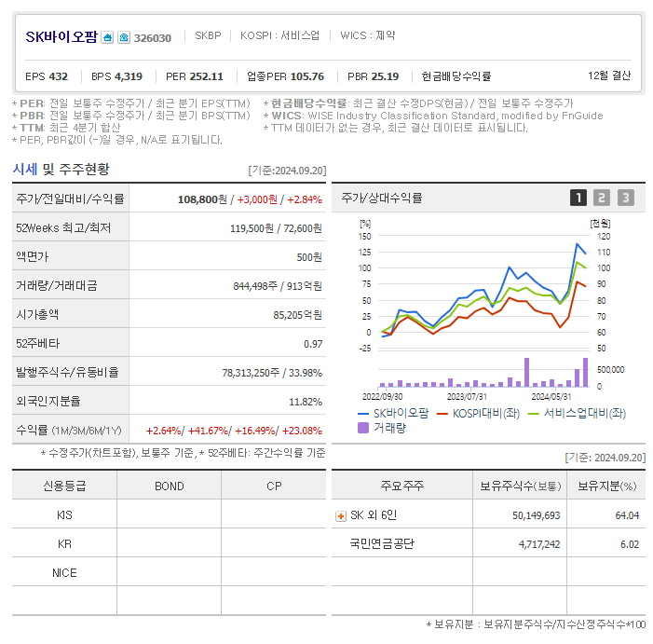The image size is (653, 644).
Task: Click the 주요주주 column header
Action: [x=402, y=486]
